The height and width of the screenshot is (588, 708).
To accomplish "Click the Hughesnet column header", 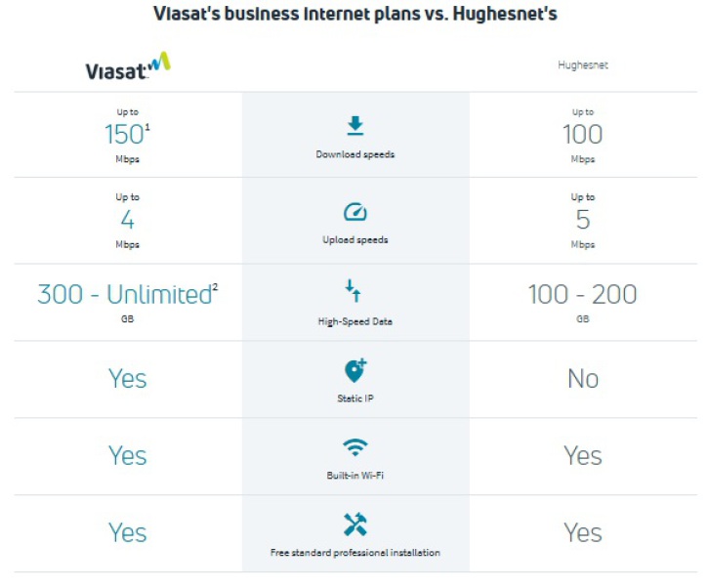I will (583, 66).
